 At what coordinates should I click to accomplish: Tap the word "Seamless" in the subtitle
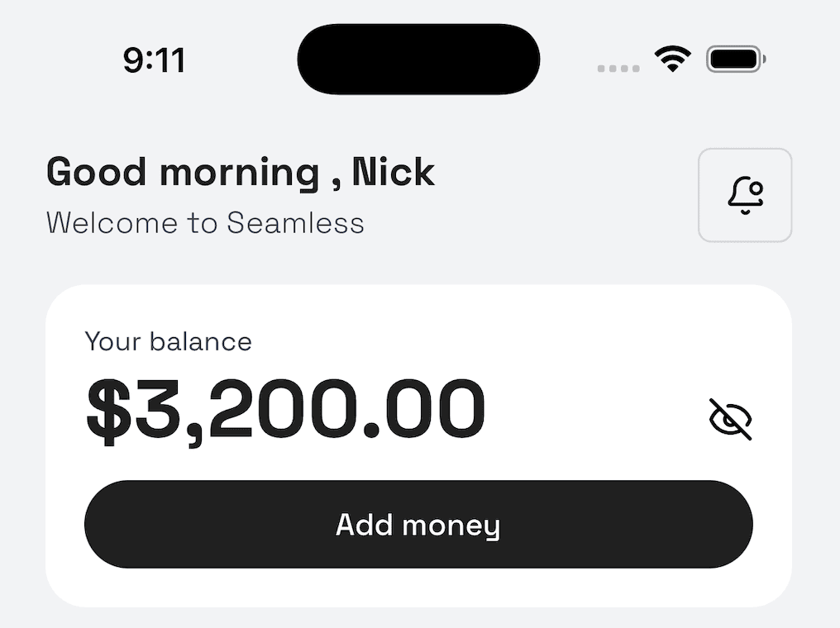295,223
